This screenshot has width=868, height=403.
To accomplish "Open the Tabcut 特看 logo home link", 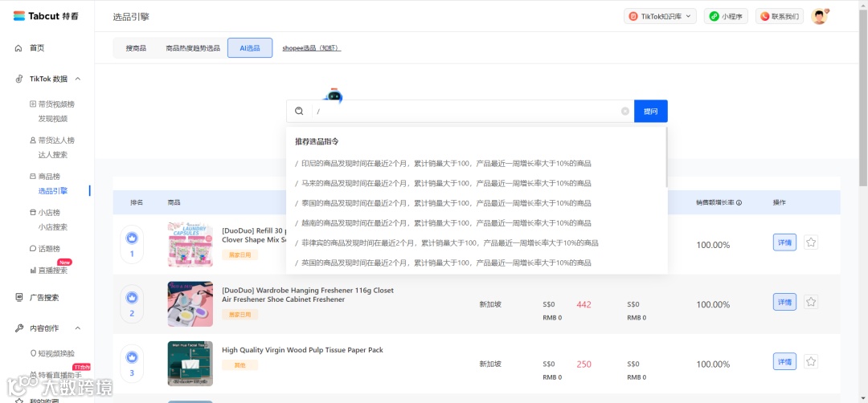I will click(x=46, y=16).
